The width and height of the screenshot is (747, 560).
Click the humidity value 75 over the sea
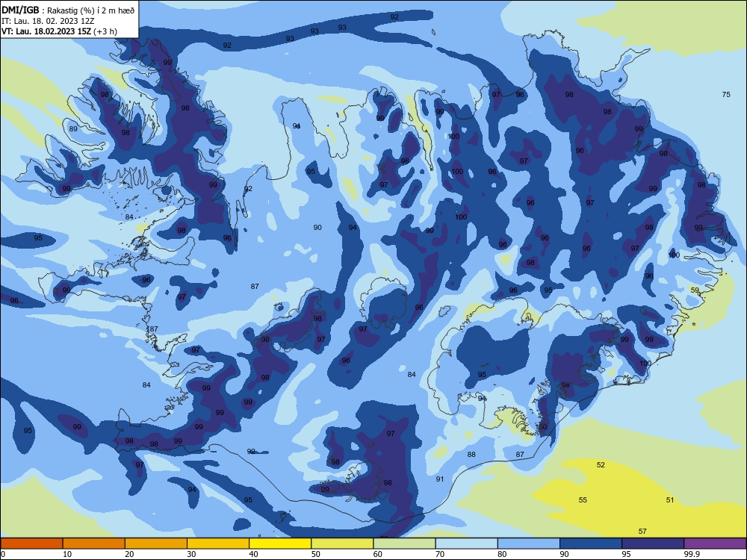(726, 94)
